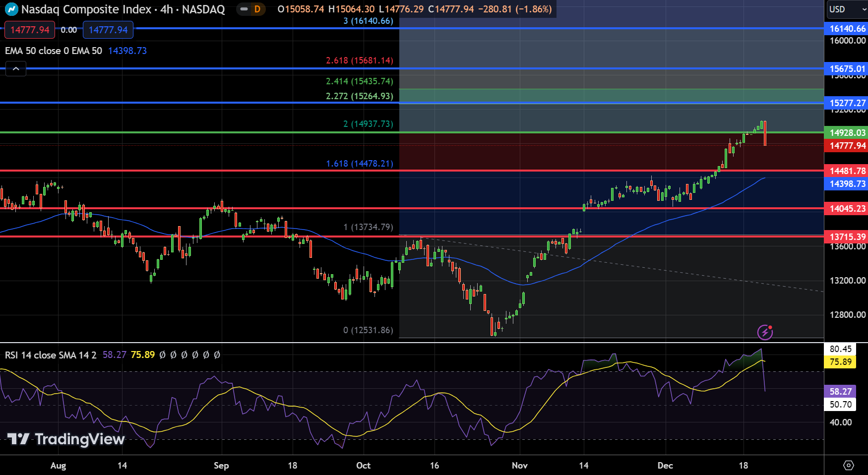
Task: Click the Dec label on time axis
Action: [665, 466]
